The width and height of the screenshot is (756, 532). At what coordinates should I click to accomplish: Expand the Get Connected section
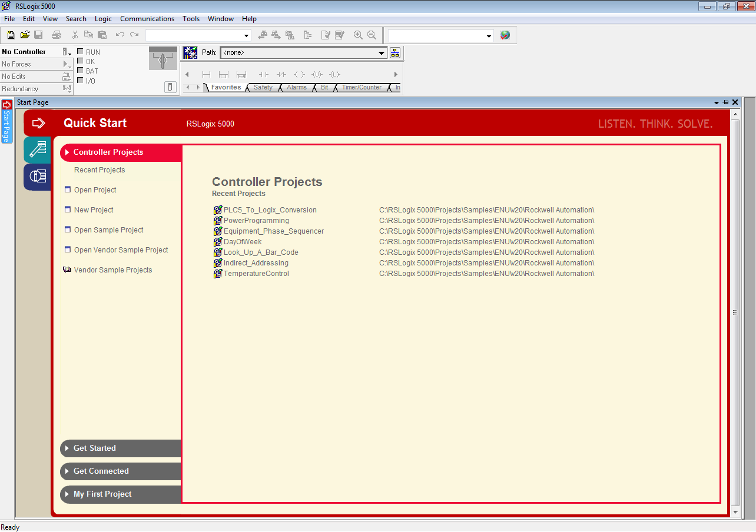click(x=121, y=471)
